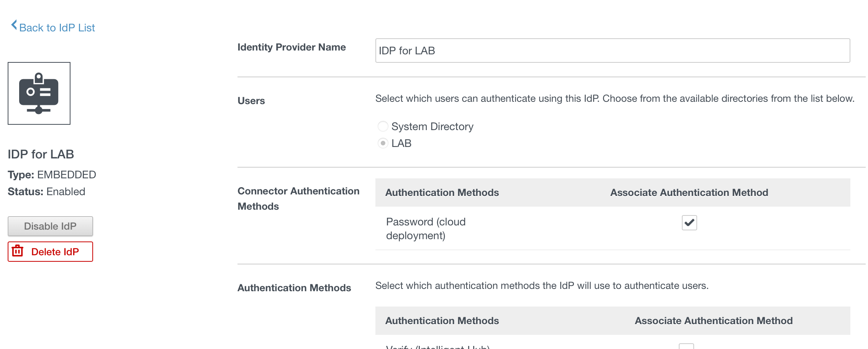Screen dimensions: 868x349
Task: Click Authentication Methods header in bottom table
Action: point(442,321)
